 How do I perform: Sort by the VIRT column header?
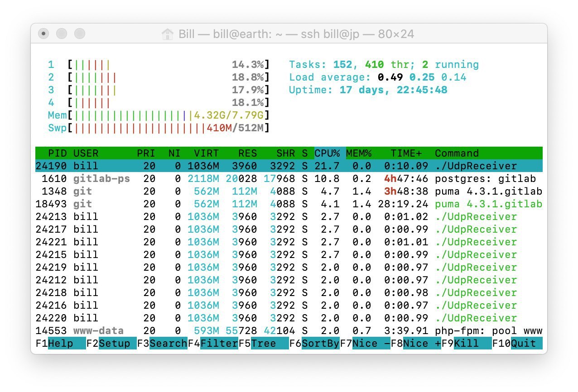pyautogui.click(x=206, y=153)
